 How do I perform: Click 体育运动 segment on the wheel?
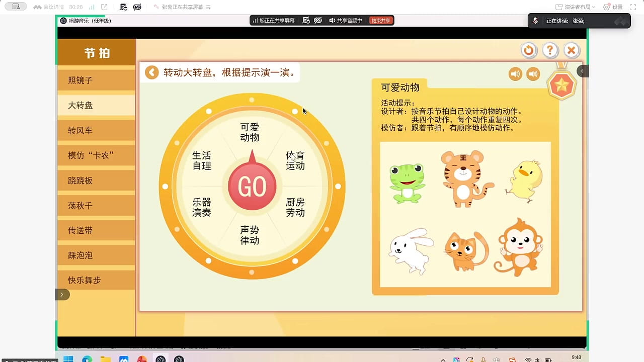pyautogui.click(x=295, y=161)
